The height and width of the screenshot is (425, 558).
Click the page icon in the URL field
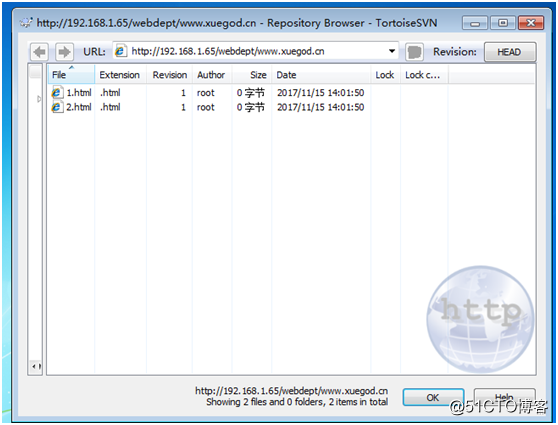pos(120,51)
